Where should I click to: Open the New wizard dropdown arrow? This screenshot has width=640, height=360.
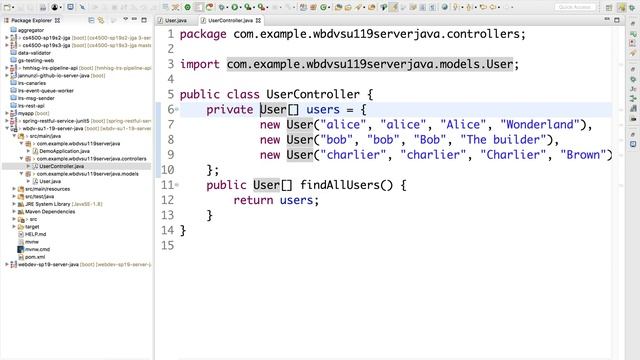click(x=13, y=7)
